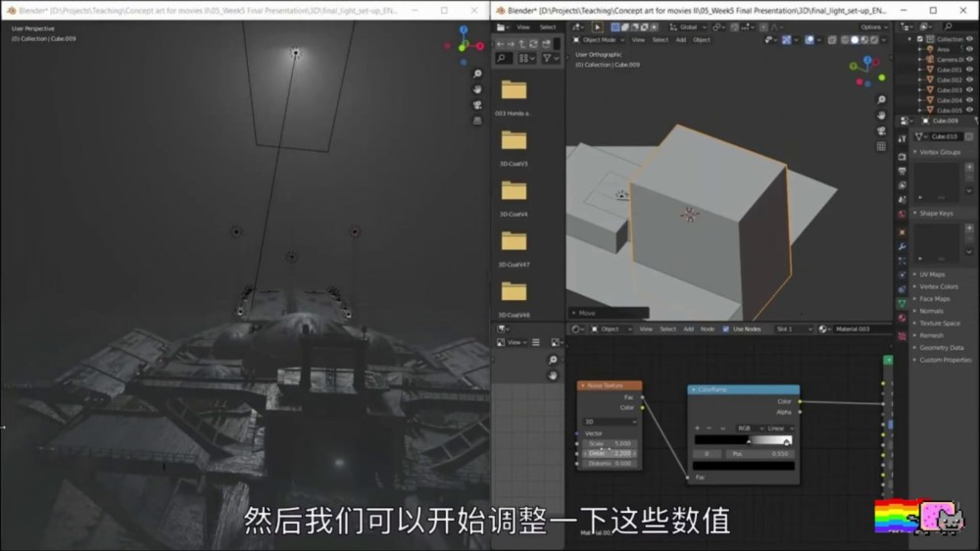Screen dimensions: 980x551
Task: Open Object Mode dropdown
Action: tap(599, 40)
